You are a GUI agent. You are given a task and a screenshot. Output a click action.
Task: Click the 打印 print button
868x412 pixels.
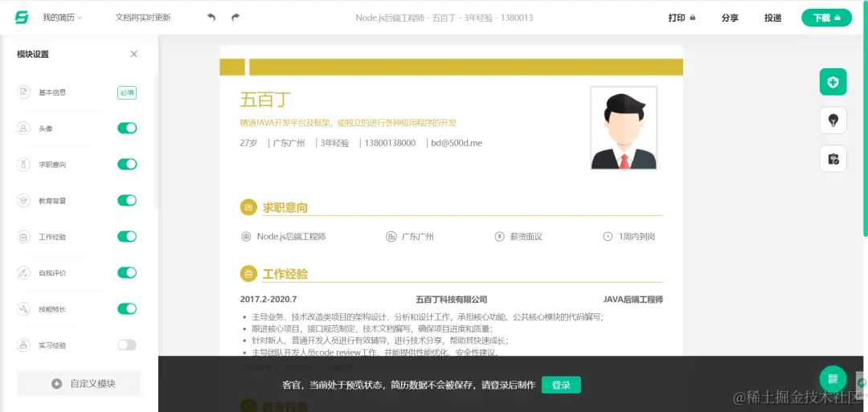682,18
